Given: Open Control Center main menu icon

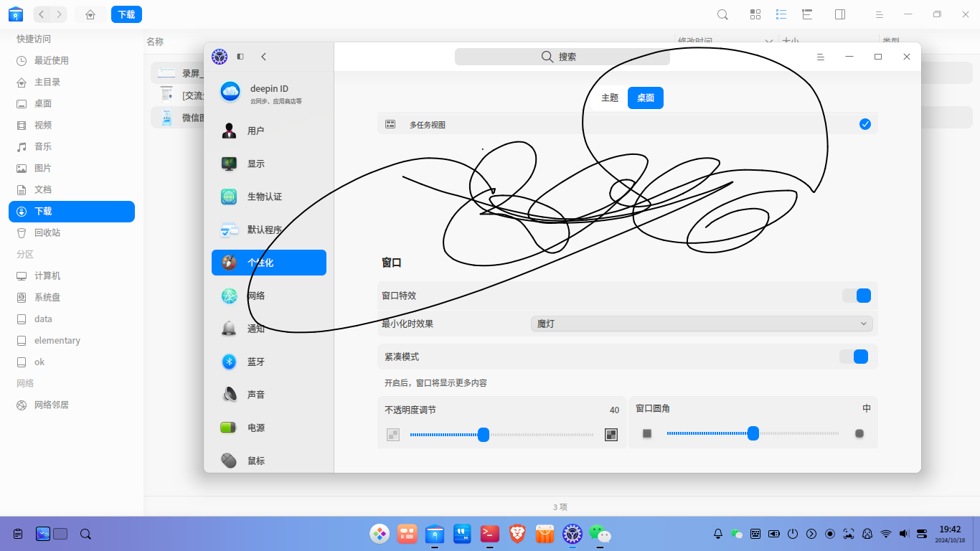Looking at the screenshot, I should pyautogui.click(x=821, y=57).
